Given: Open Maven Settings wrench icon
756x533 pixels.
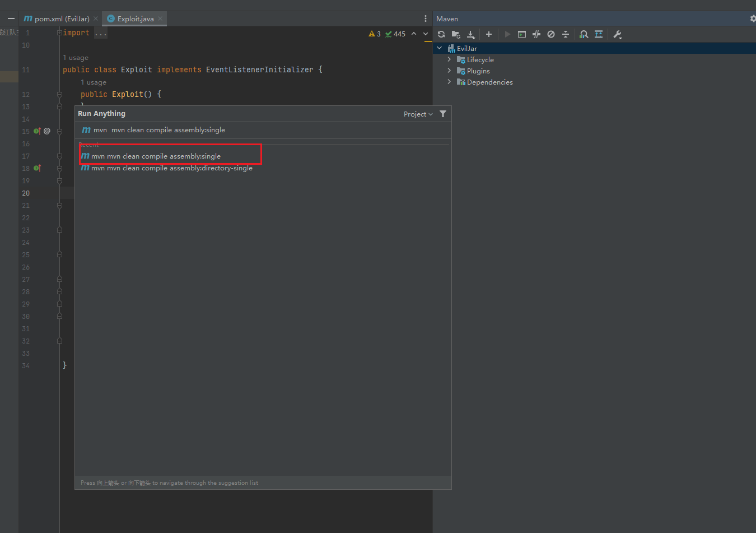Looking at the screenshot, I should 618,34.
